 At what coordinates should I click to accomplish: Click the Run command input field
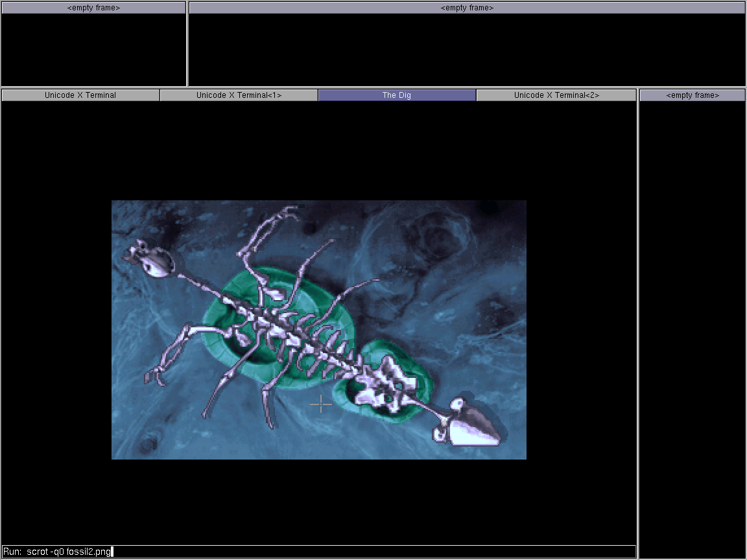319,552
